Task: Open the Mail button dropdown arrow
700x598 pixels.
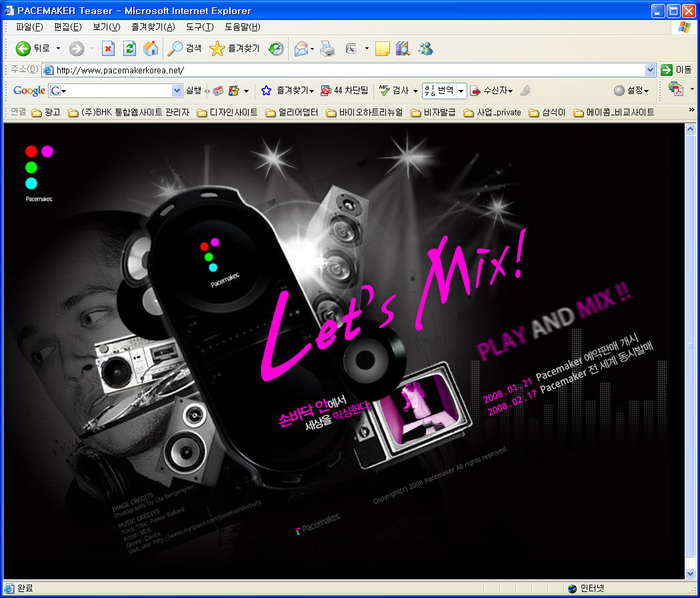Action: click(312, 48)
